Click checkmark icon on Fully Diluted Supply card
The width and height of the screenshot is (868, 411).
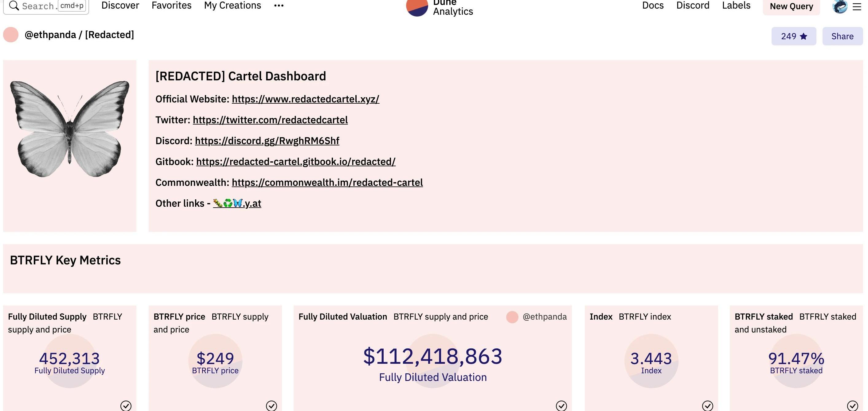pyautogui.click(x=126, y=405)
